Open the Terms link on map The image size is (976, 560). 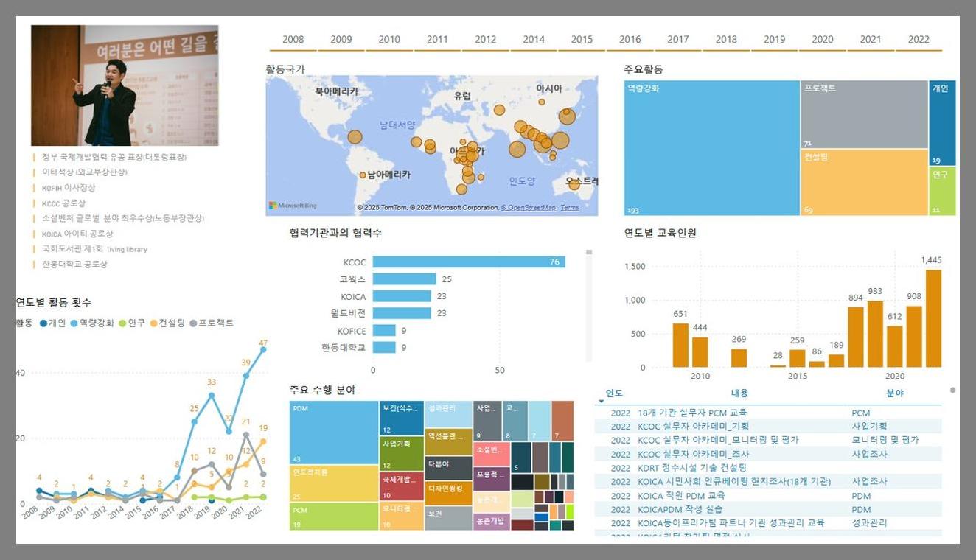569,208
